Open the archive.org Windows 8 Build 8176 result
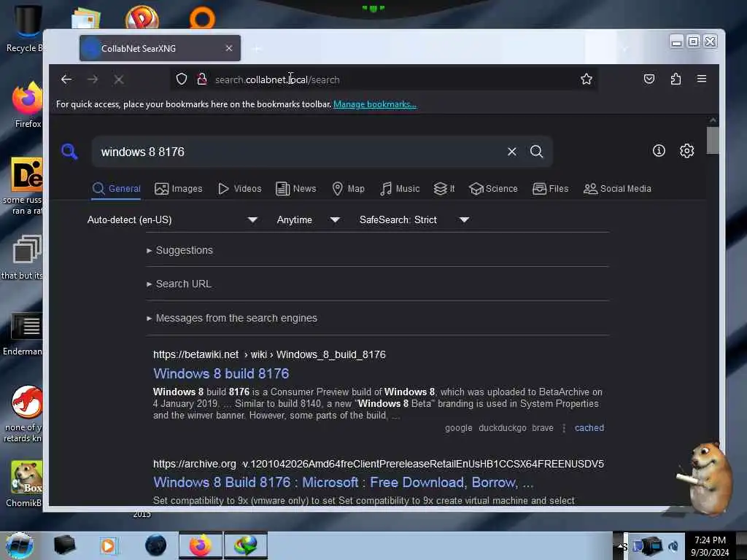Image resolution: width=747 pixels, height=560 pixels. coord(343,483)
